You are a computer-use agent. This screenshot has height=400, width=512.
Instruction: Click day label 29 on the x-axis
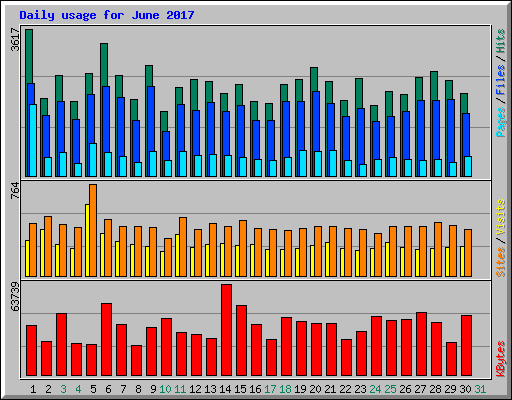pos(450,389)
